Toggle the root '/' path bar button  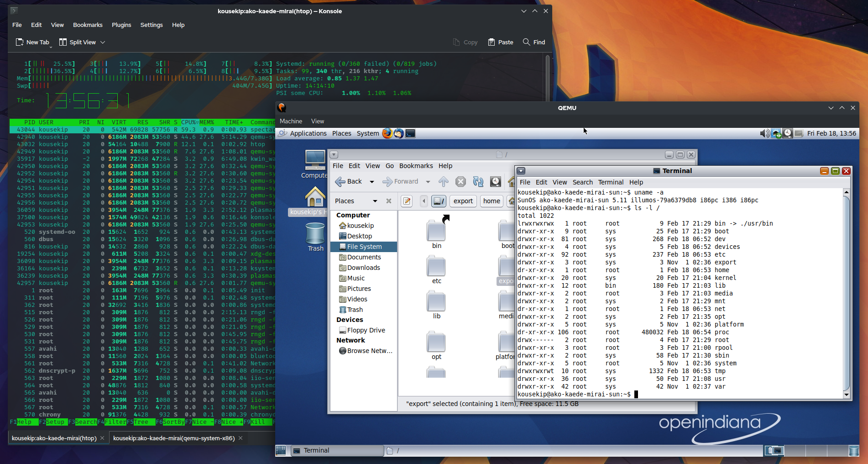(439, 201)
